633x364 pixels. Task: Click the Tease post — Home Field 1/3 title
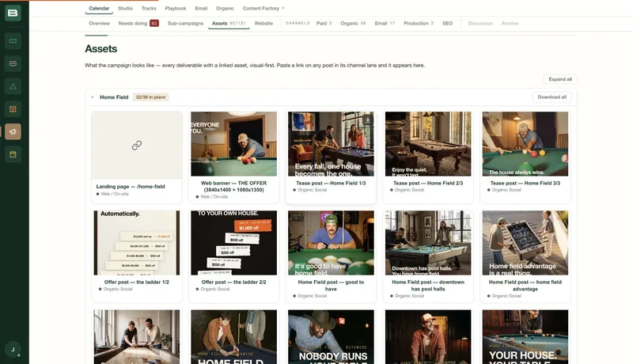(331, 184)
